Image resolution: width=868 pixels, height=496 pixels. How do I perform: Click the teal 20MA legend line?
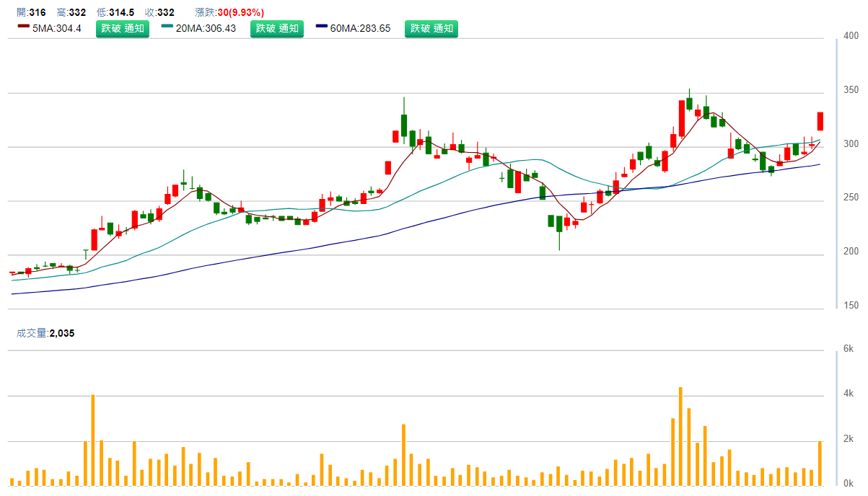tap(167, 27)
